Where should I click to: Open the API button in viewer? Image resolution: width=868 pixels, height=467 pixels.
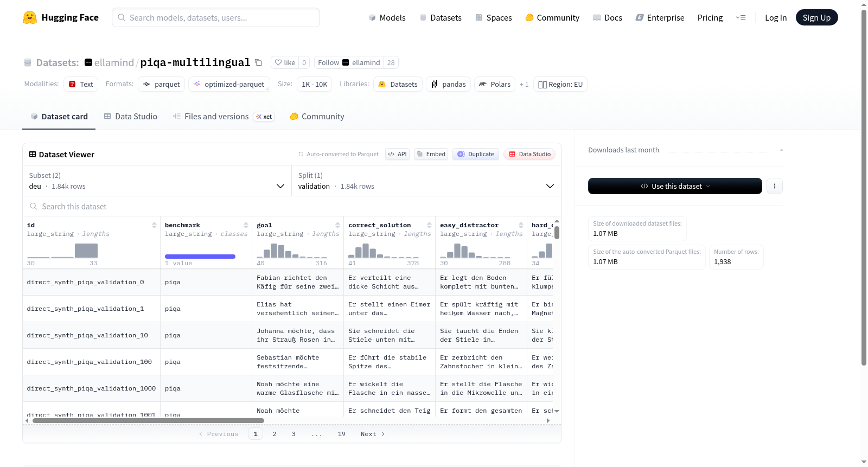click(x=397, y=154)
